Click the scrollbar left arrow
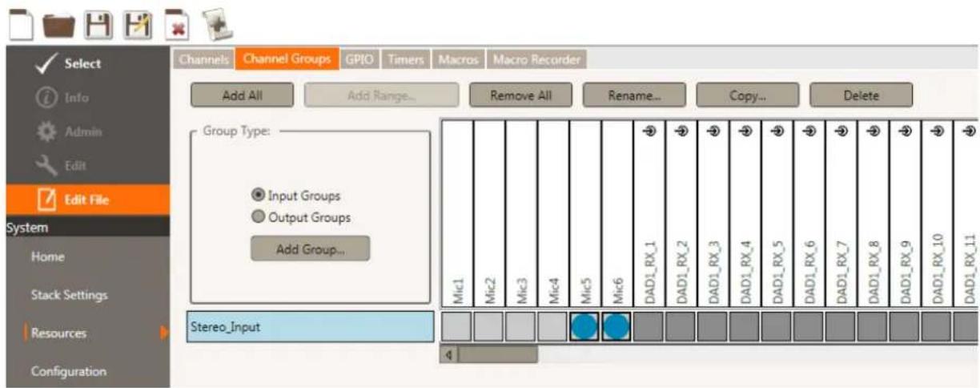The width and height of the screenshot is (980, 388). (x=449, y=354)
